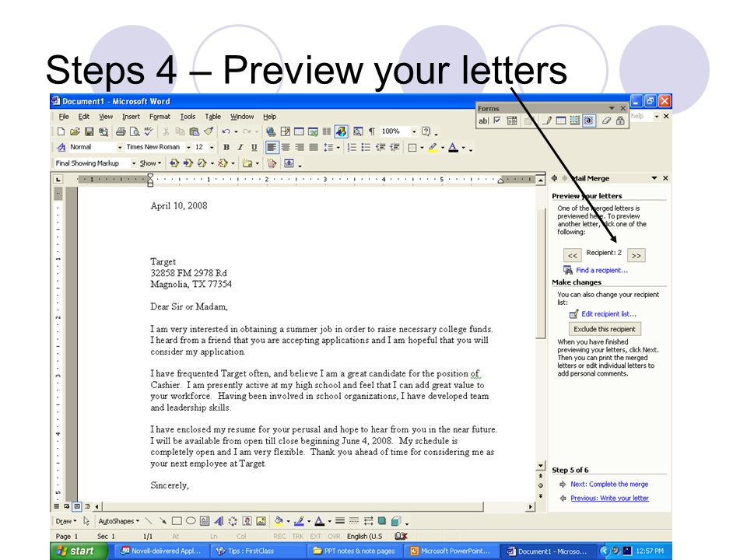Screen dimensions: 747x560
Task: Click Insert Table icon
Action: click(x=299, y=131)
